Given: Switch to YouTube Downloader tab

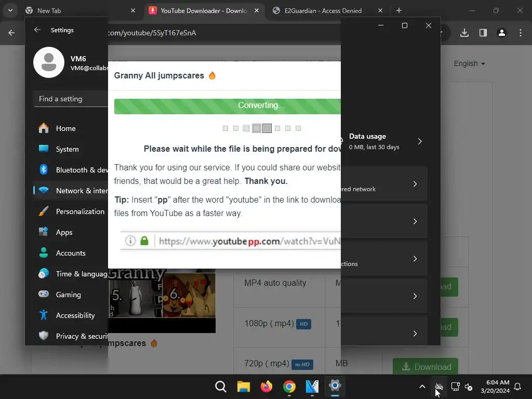Looking at the screenshot, I should [x=204, y=10].
